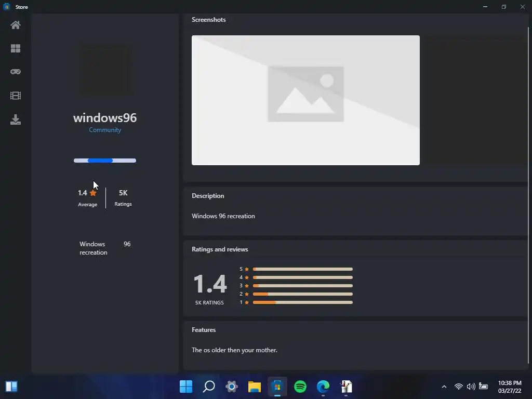Open the screenshot placeholder image
This screenshot has height=399, width=532.
[305, 100]
